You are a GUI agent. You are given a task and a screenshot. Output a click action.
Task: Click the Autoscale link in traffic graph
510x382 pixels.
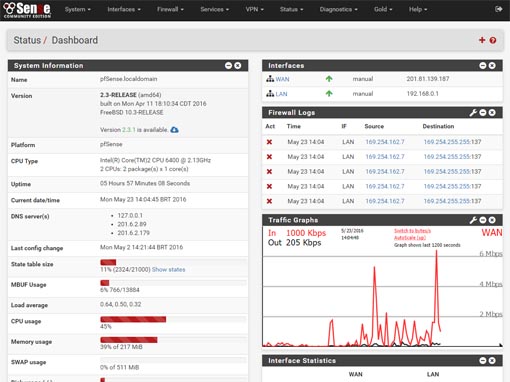click(x=410, y=238)
